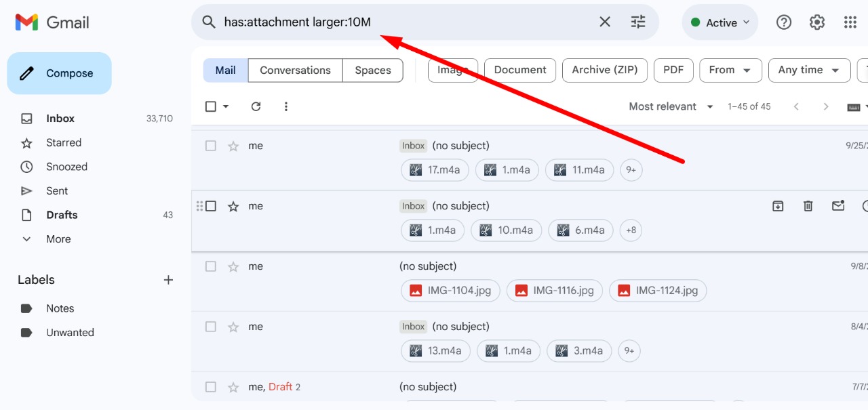The width and height of the screenshot is (868, 410).
Task: Star the email containing 10.m4a
Action: pos(233,206)
